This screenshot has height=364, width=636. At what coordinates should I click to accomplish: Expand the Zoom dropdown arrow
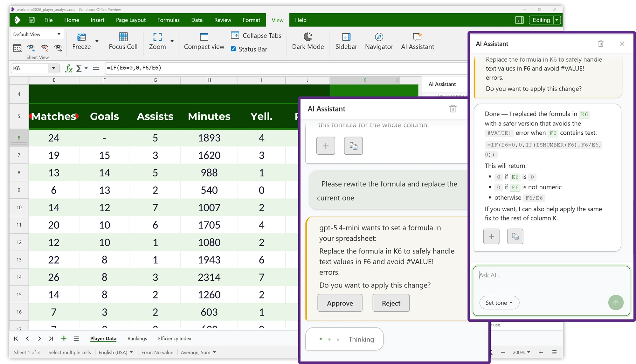tap(172, 41)
